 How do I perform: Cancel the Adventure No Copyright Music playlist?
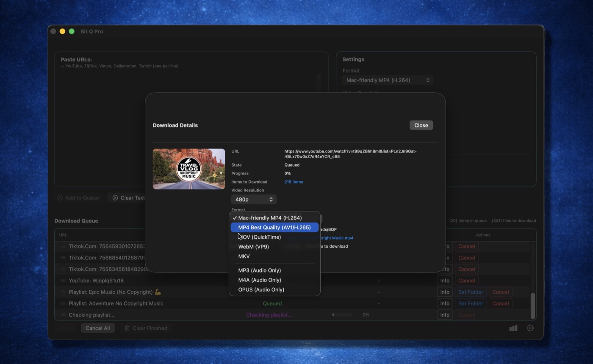500,303
